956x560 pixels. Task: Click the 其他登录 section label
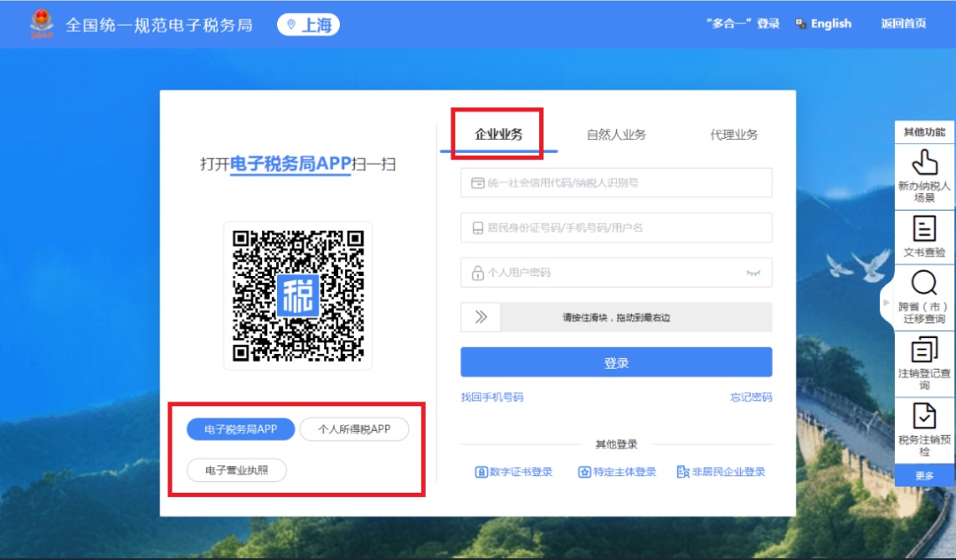[x=616, y=444]
